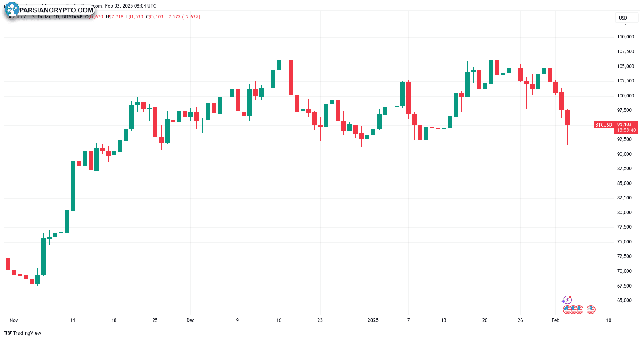This screenshot has width=644, height=340.
Task: Click the change value −2,572 (−2.63%)
Action: [x=183, y=17]
